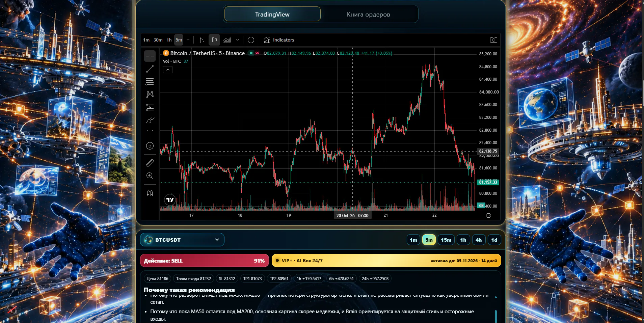Open the TradingView tab
The height and width of the screenshot is (323, 644).
click(272, 14)
